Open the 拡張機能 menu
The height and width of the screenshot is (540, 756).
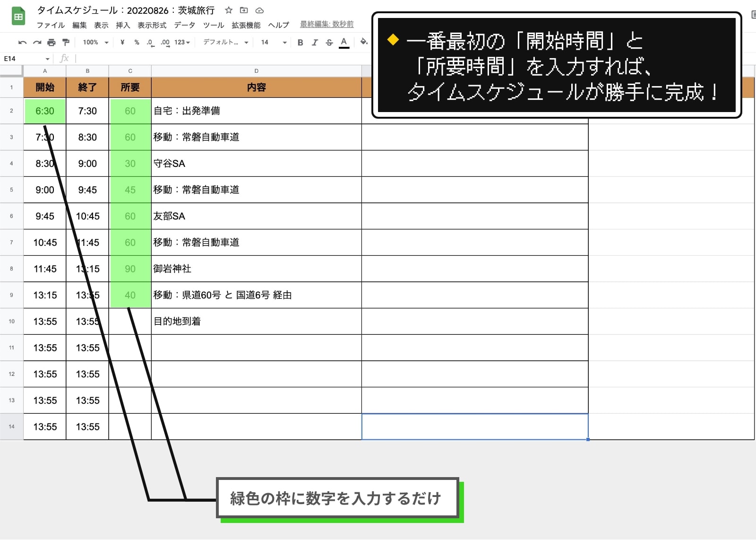[246, 25]
